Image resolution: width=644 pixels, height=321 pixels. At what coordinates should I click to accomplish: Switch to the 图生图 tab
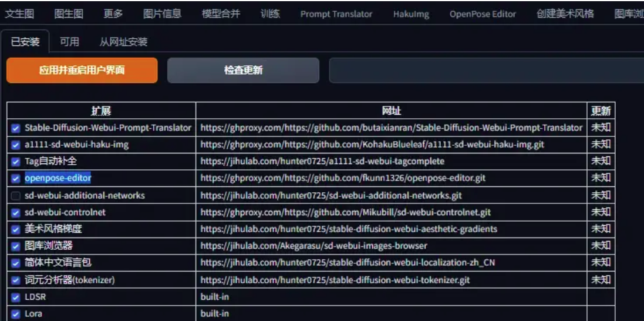(69, 14)
